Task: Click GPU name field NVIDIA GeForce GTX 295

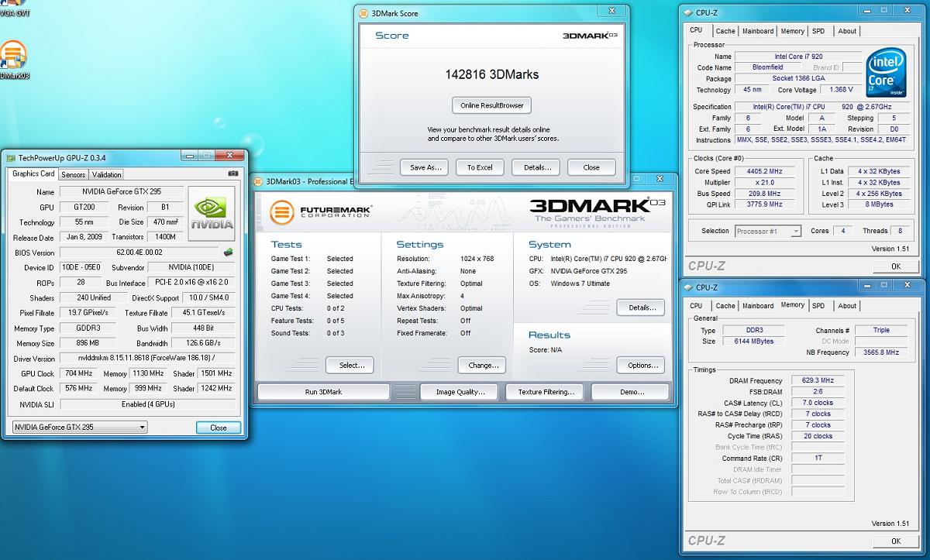Action: 122,192
